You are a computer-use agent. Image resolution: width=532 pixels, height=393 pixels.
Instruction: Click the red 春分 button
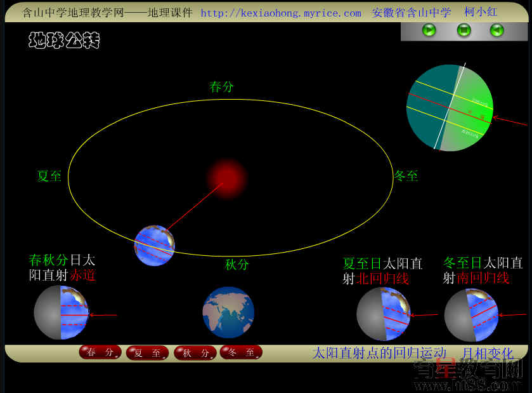[100, 352]
